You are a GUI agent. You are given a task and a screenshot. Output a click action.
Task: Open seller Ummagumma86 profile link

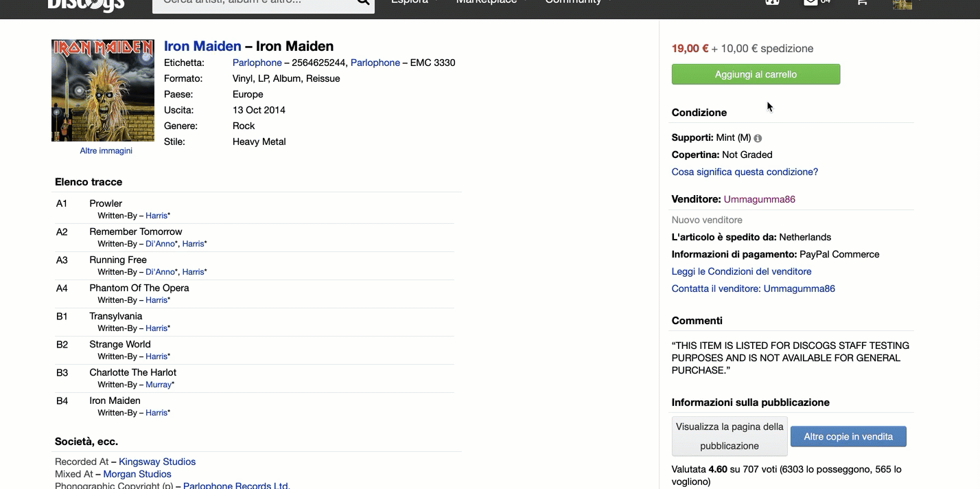(759, 199)
